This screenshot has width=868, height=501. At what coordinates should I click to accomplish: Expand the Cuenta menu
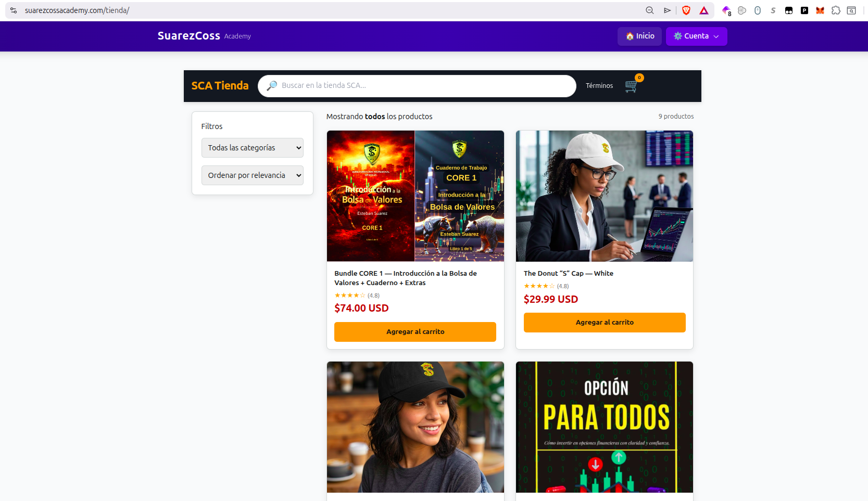(x=696, y=36)
